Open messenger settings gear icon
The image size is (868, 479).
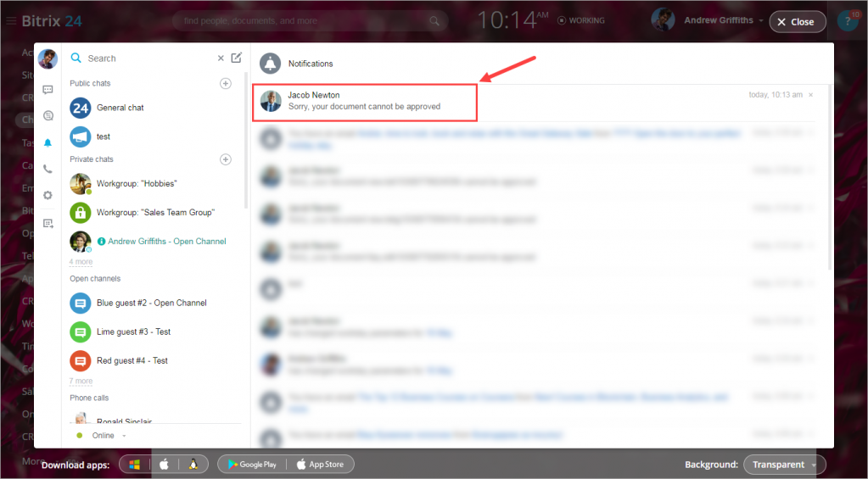(x=48, y=195)
